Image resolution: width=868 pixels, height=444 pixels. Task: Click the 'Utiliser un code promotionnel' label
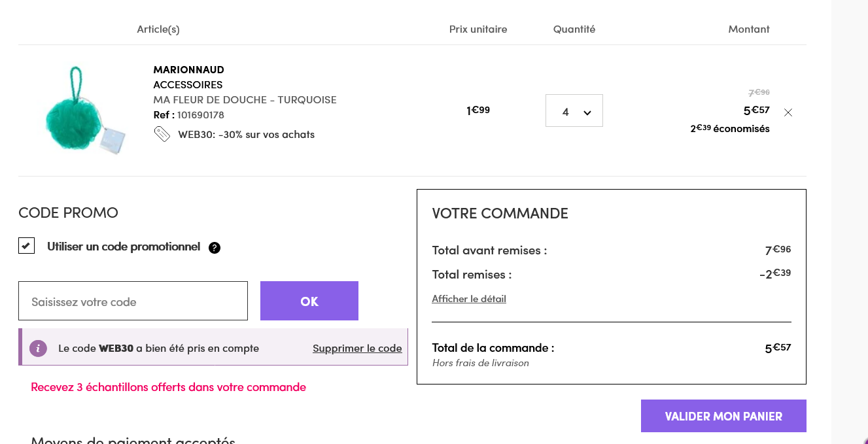tap(124, 247)
